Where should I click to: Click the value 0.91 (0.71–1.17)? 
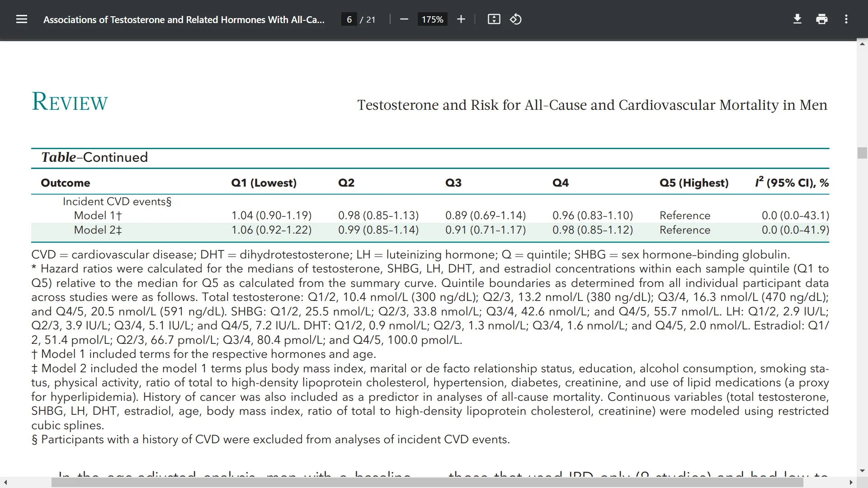486,230
